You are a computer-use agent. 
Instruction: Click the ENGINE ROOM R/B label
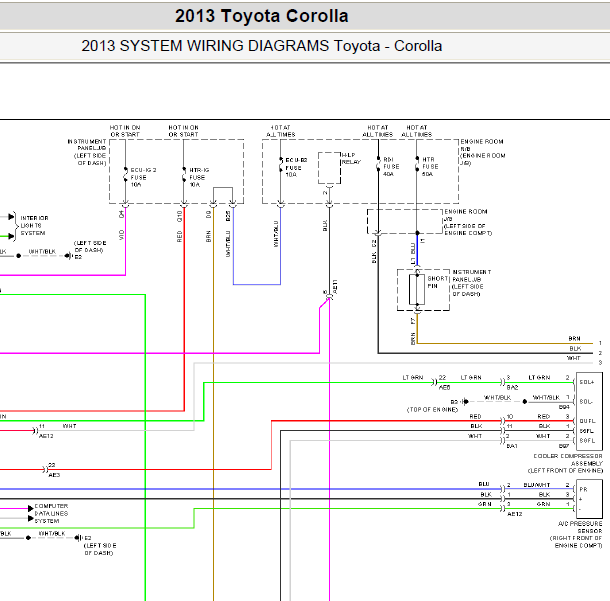[x=482, y=152]
